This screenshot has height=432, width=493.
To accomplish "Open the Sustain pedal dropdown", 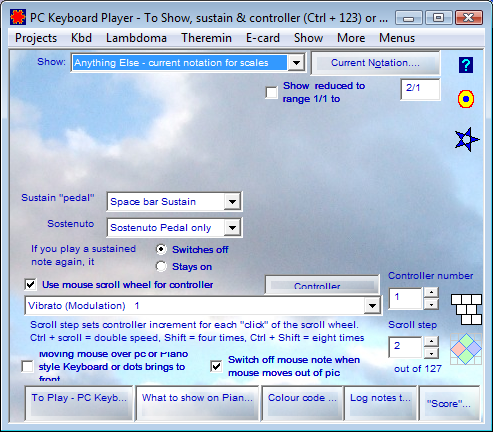I will pos(232,201).
